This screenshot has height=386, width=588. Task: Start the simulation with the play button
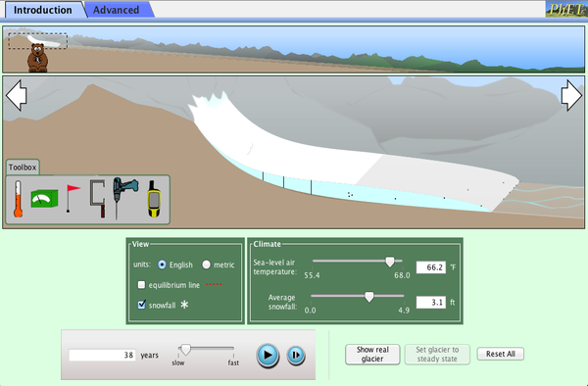click(268, 355)
